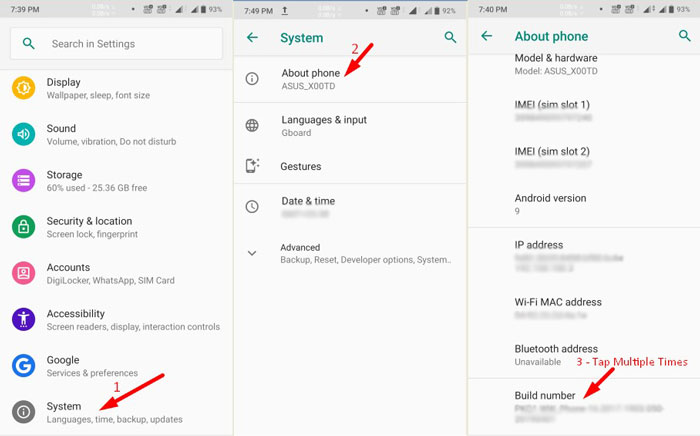Open Languages & input Gboard entry
Screen dimensions: 700x436
pos(350,125)
